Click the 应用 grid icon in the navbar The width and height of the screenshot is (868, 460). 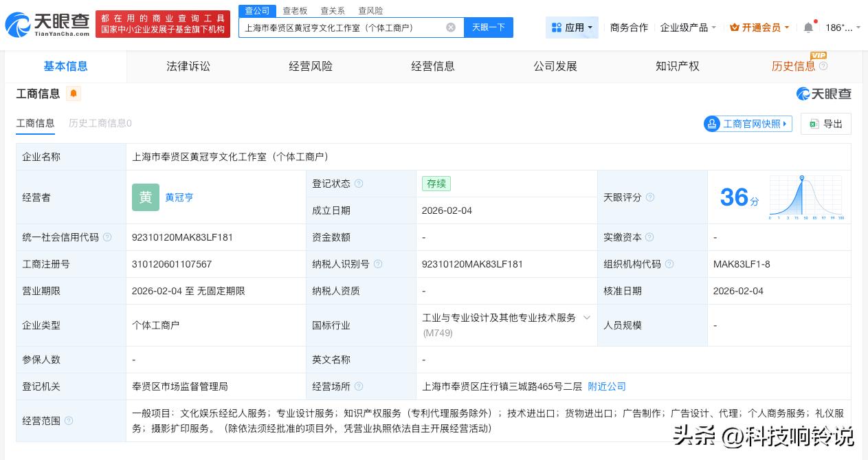pos(557,28)
